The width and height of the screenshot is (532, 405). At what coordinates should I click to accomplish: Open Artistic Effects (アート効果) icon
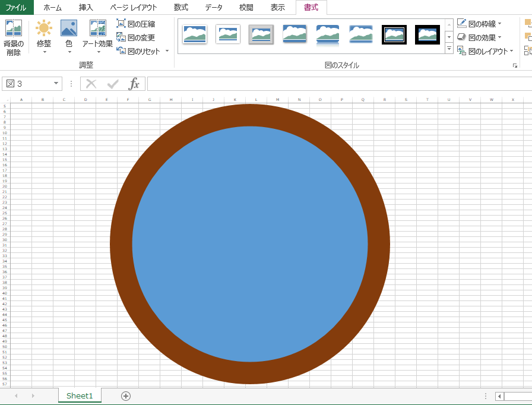tap(98, 28)
